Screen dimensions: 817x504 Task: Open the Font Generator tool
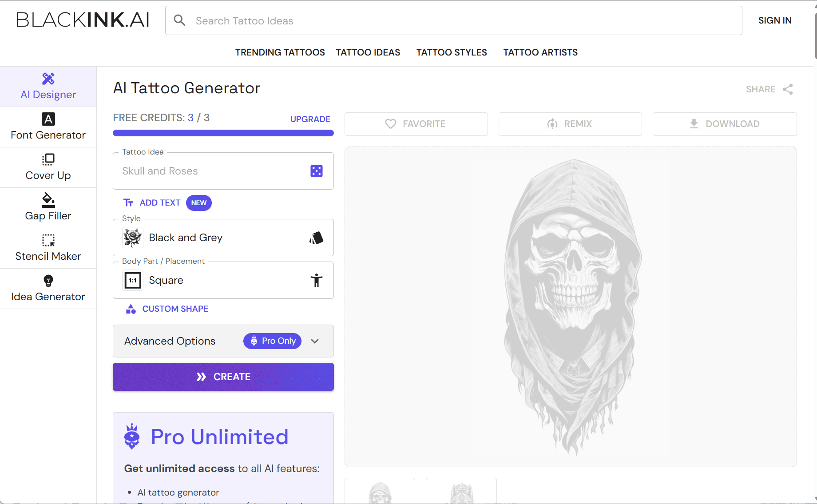(x=48, y=127)
